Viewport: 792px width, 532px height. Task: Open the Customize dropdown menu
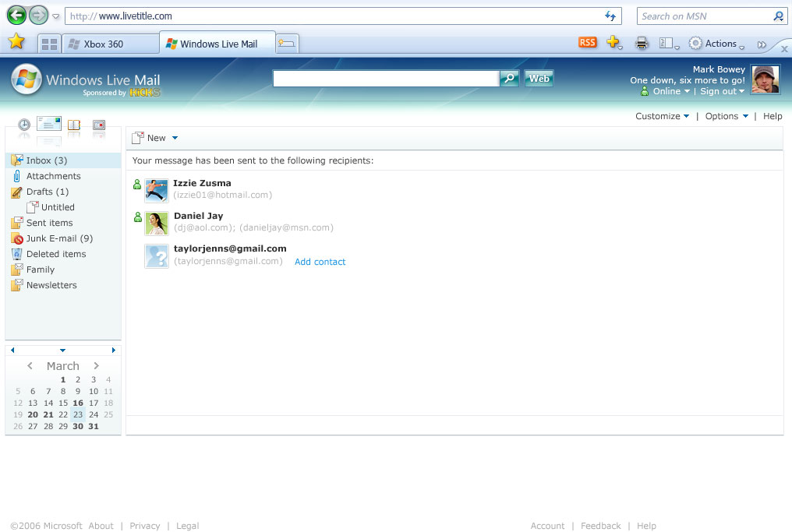662,116
